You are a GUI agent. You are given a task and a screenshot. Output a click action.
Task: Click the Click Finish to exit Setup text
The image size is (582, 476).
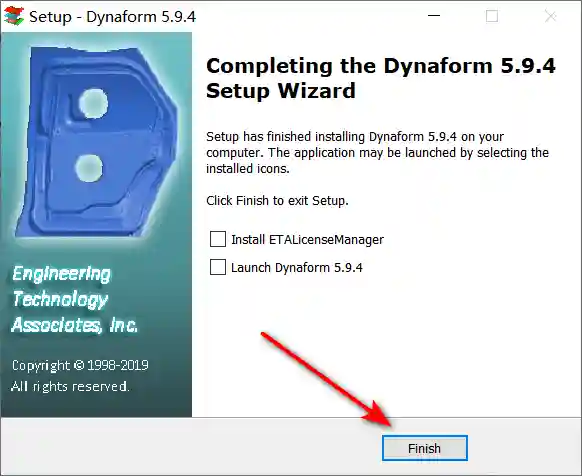(277, 200)
